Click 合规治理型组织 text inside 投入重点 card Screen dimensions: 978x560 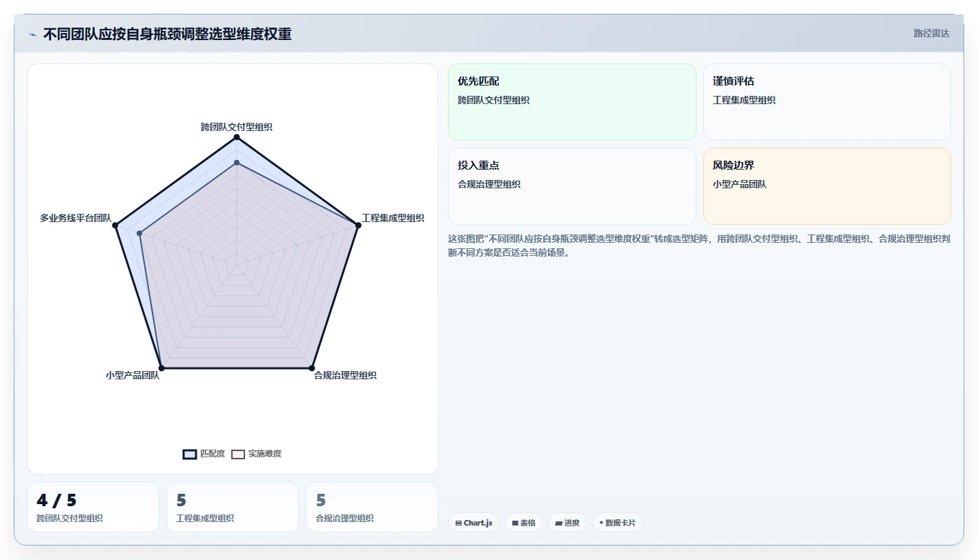(x=489, y=184)
